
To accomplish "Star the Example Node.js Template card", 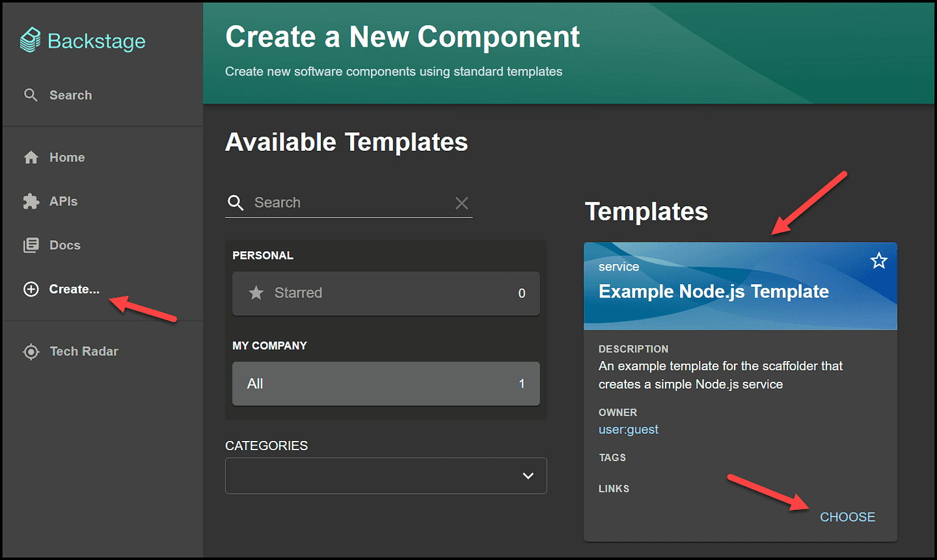I will pos(879,260).
